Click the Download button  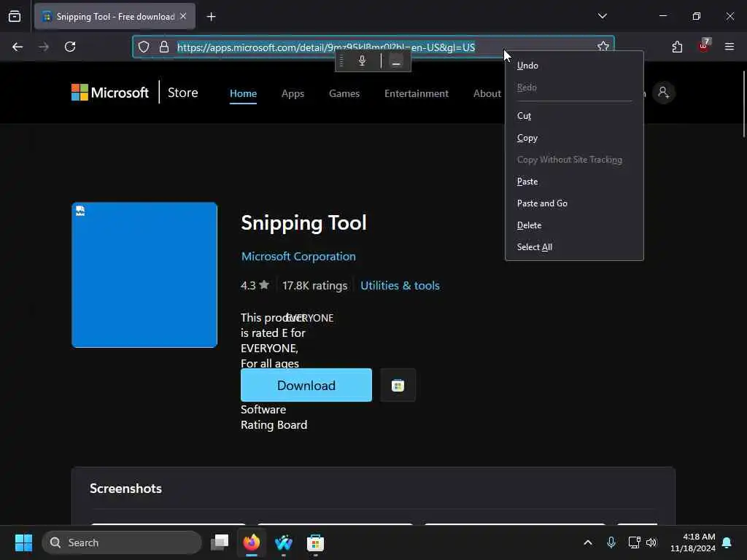click(306, 385)
